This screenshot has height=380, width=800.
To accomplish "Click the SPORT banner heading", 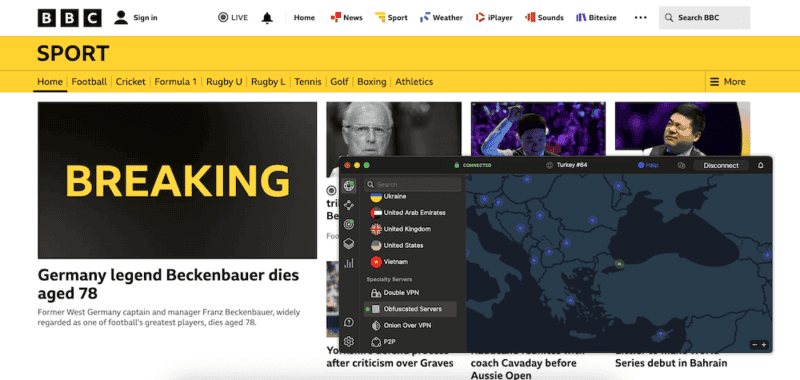I will pos(73,54).
